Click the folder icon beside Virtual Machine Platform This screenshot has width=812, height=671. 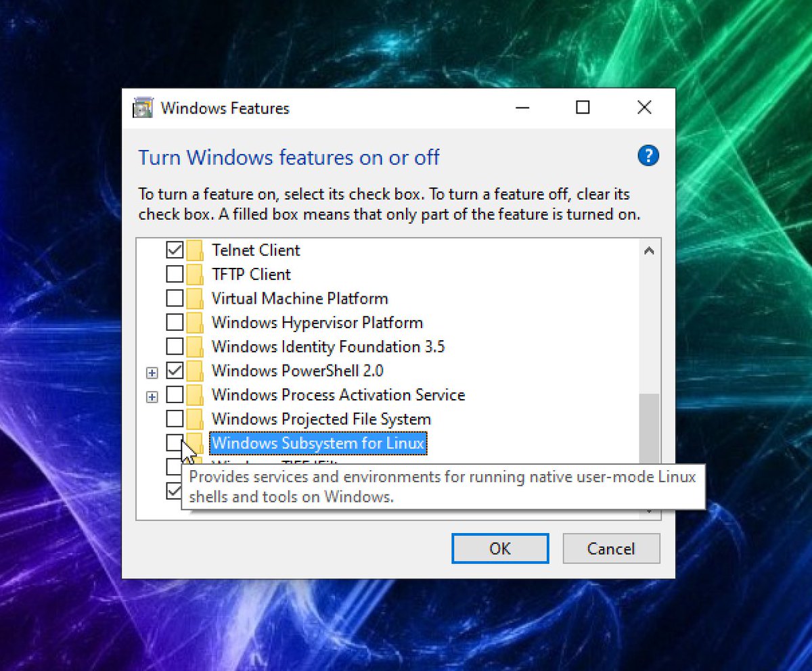click(195, 299)
